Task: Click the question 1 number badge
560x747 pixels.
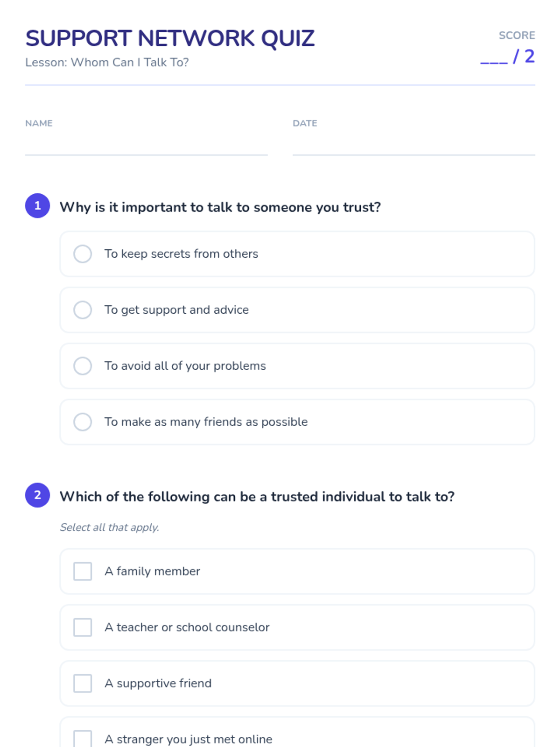Action: coord(38,206)
